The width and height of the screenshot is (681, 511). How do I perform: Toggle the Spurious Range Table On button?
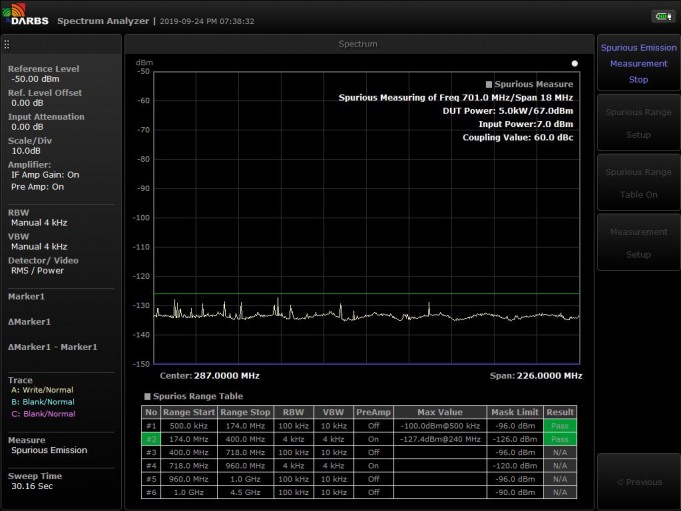coord(638,183)
